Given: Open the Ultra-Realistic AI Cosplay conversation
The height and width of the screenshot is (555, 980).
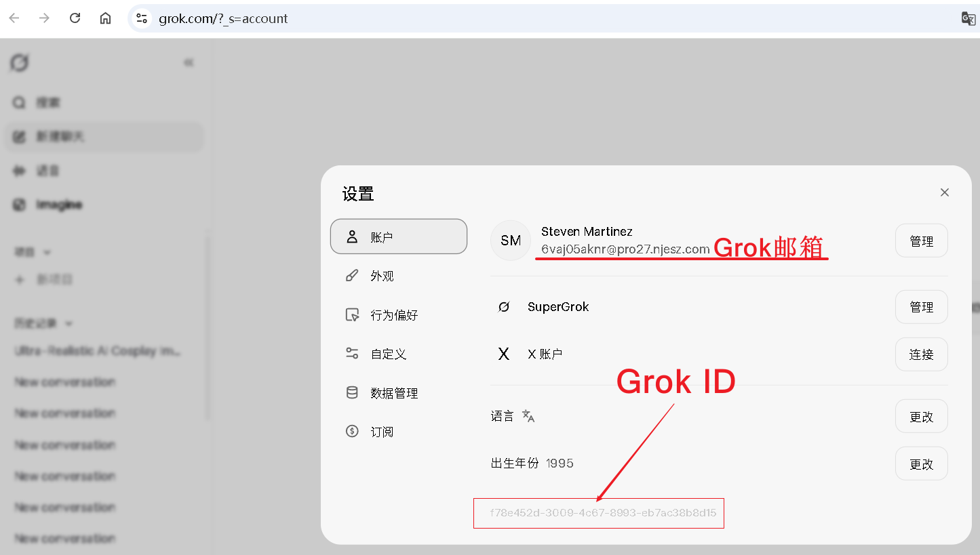Looking at the screenshot, I should pos(98,351).
